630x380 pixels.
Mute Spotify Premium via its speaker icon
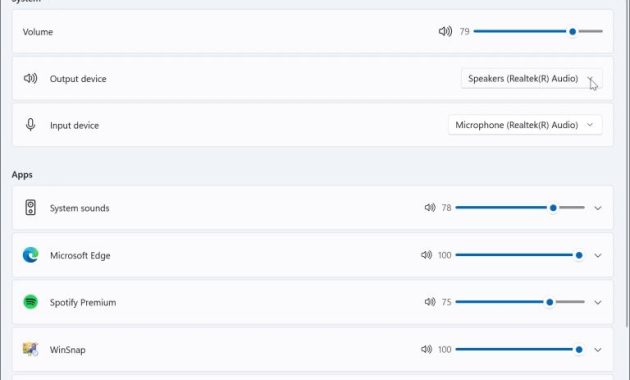pyautogui.click(x=430, y=302)
